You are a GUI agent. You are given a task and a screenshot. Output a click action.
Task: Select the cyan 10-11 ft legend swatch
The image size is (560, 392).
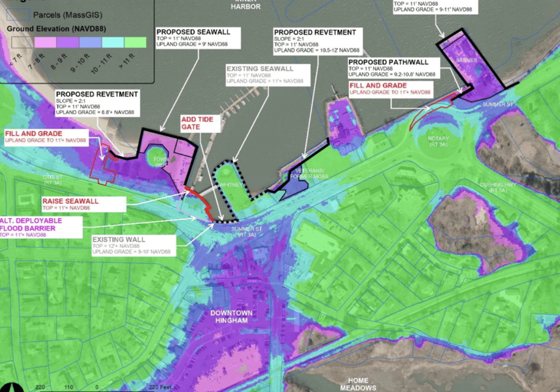pyautogui.click(x=113, y=43)
